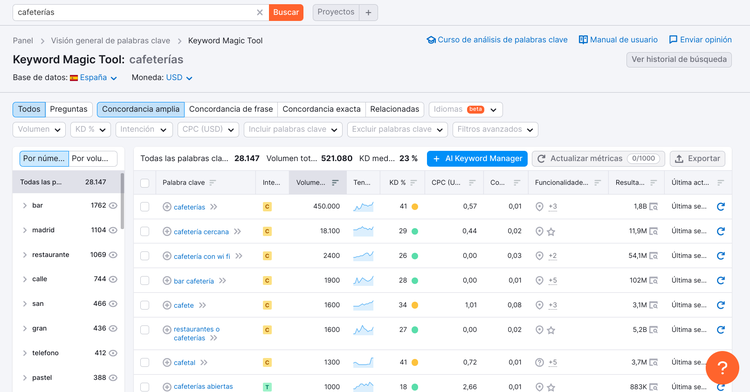This screenshot has height=392, width=750.
Task: Change database country España dropdown
Action: click(94, 78)
